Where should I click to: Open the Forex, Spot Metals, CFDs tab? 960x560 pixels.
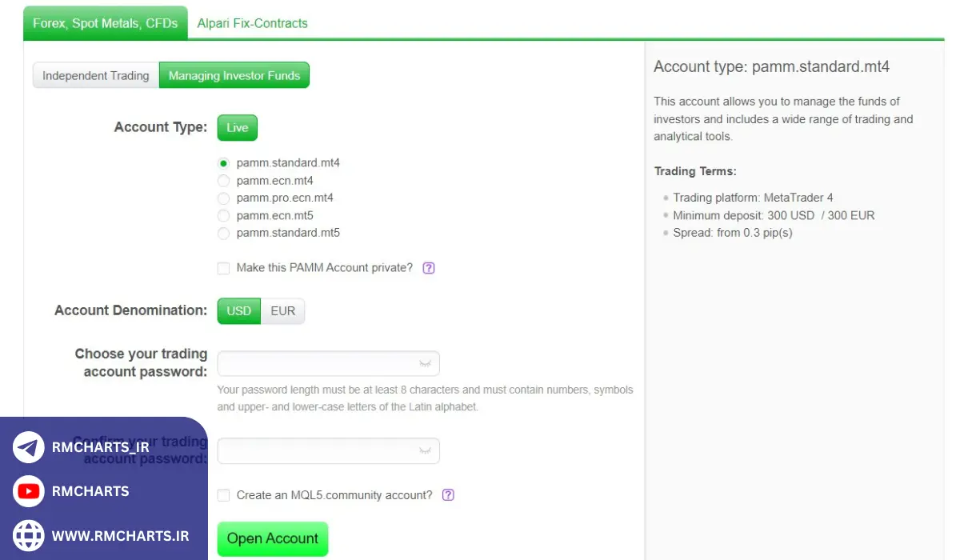click(105, 23)
